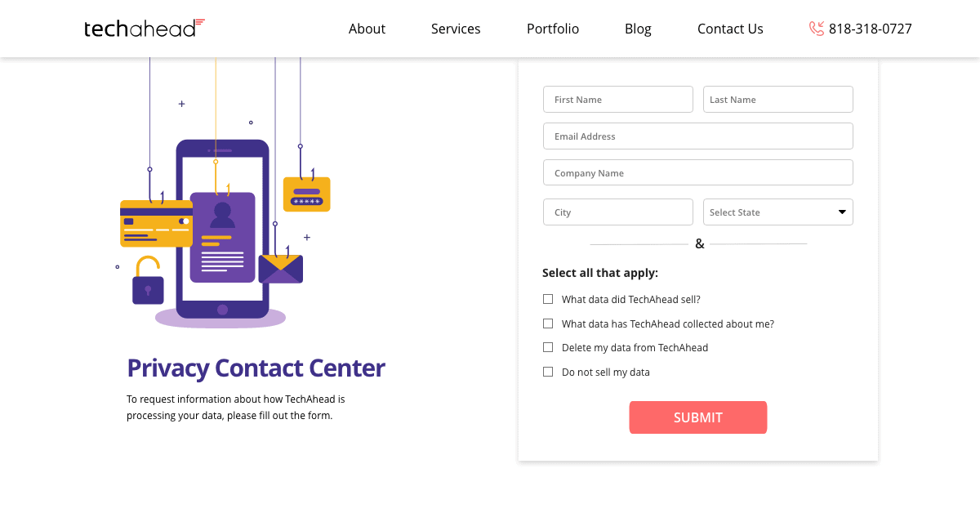980x513 pixels.
Task: Go to the Services menu
Action: 456,29
